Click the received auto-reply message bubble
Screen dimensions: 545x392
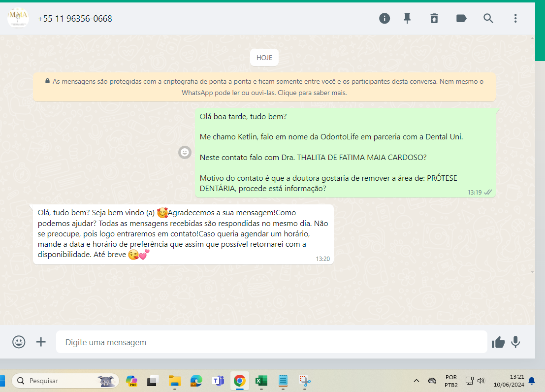(x=183, y=234)
